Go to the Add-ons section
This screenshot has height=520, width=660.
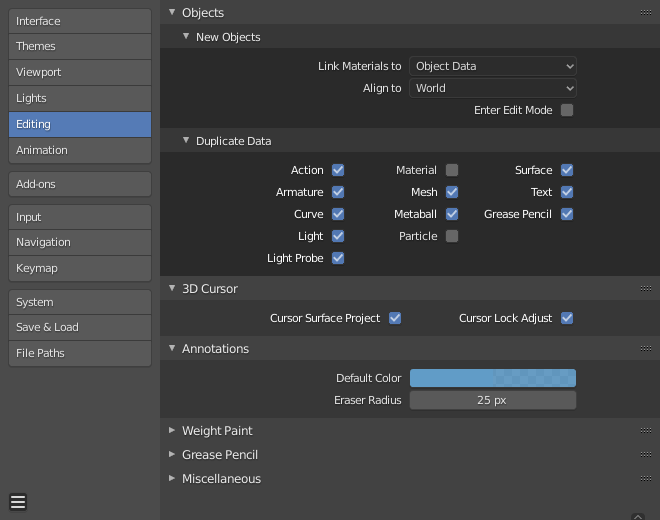(x=80, y=184)
